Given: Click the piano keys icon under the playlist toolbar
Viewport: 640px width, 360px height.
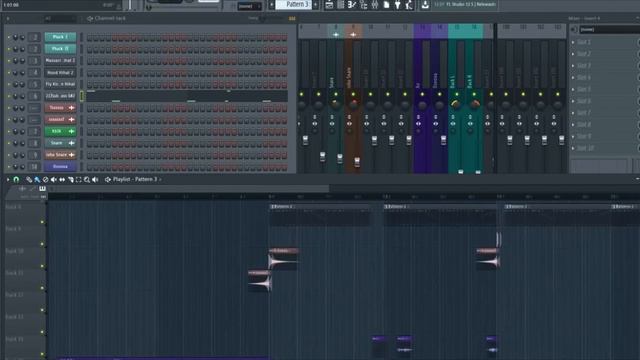Looking at the screenshot, I should tap(42, 189).
